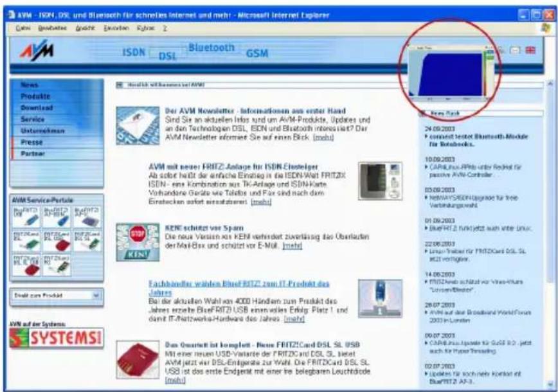Open the Ansicht menu
The image size is (558, 392).
pyautogui.click(x=85, y=28)
